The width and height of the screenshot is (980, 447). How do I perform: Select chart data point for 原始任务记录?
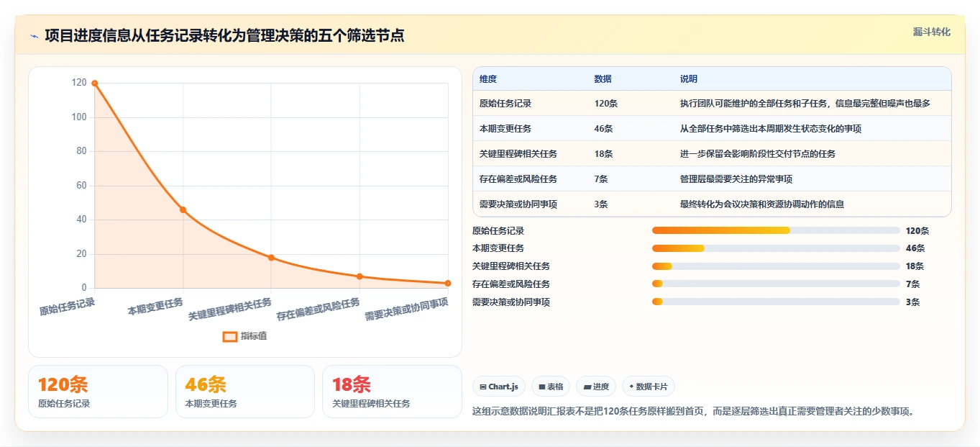click(94, 83)
